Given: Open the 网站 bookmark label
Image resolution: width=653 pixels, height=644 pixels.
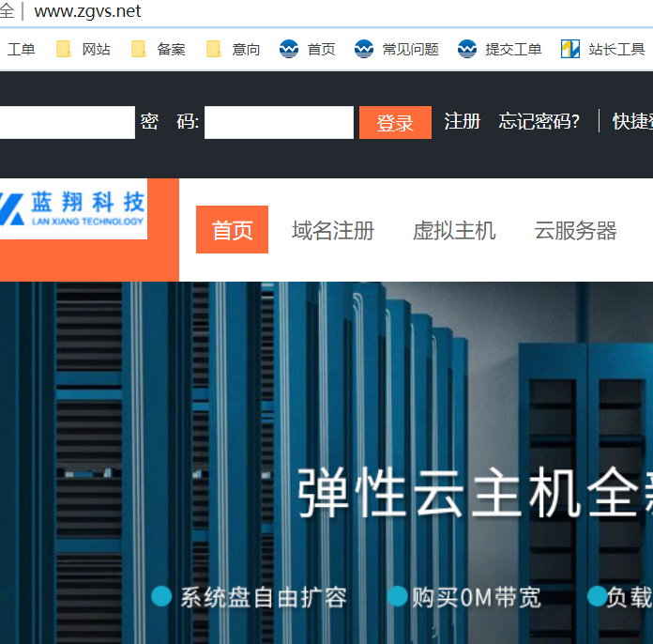Looking at the screenshot, I should [x=97, y=50].
